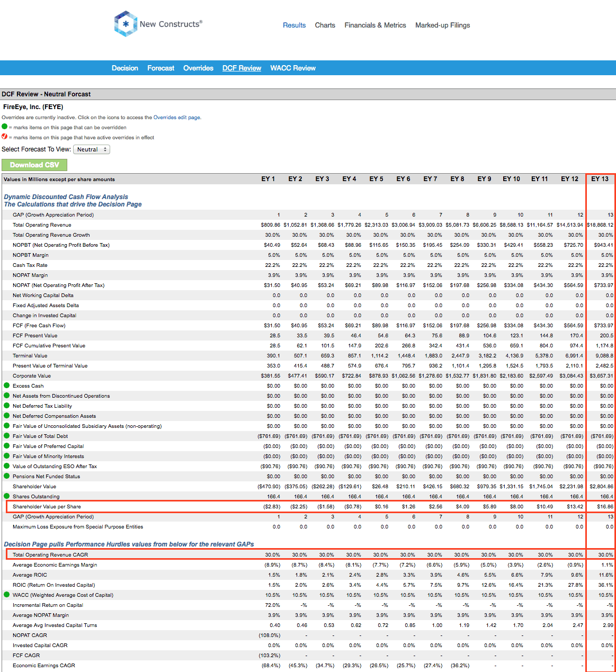The width and height of the screenshot is (616, 672).
Task: Click override dot for Fair Value of Minority Interests
Action: tap(7, 456)
